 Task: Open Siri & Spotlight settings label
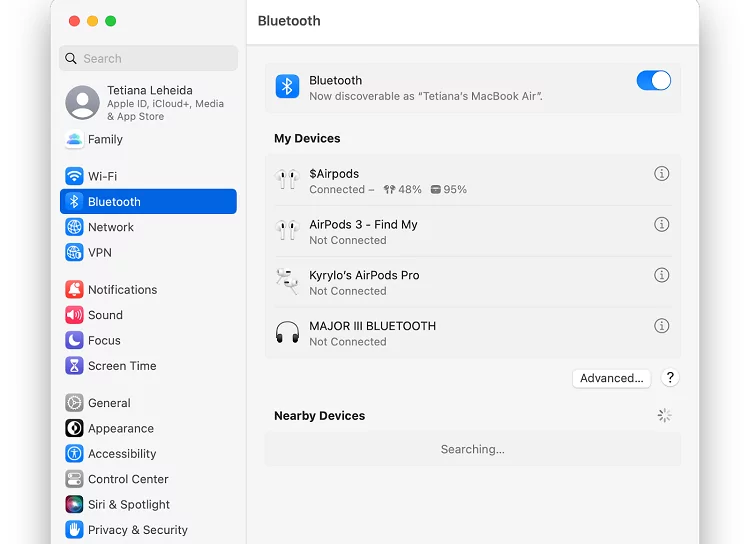coord(129,504)
